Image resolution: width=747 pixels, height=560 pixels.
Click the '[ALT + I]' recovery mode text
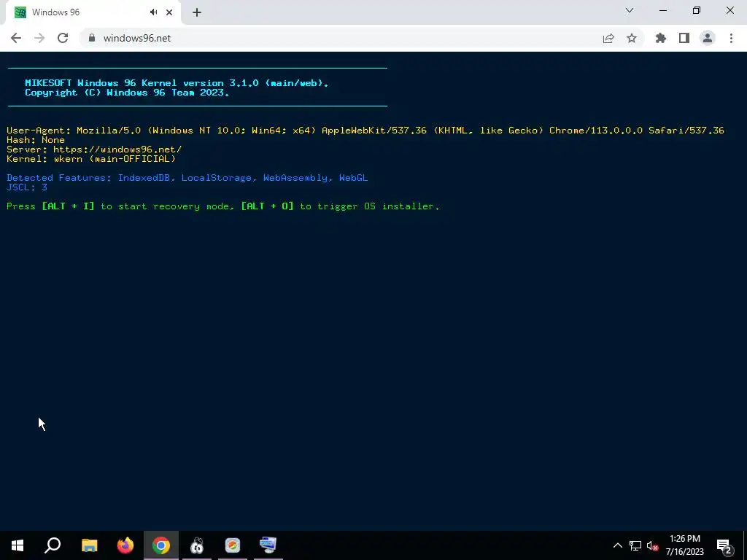point(68,206)
